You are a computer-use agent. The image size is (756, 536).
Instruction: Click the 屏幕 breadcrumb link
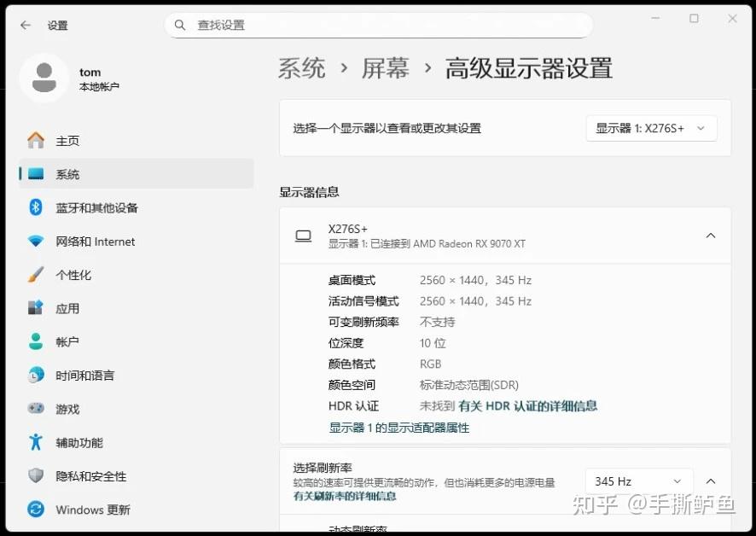(x=386, y=68)
